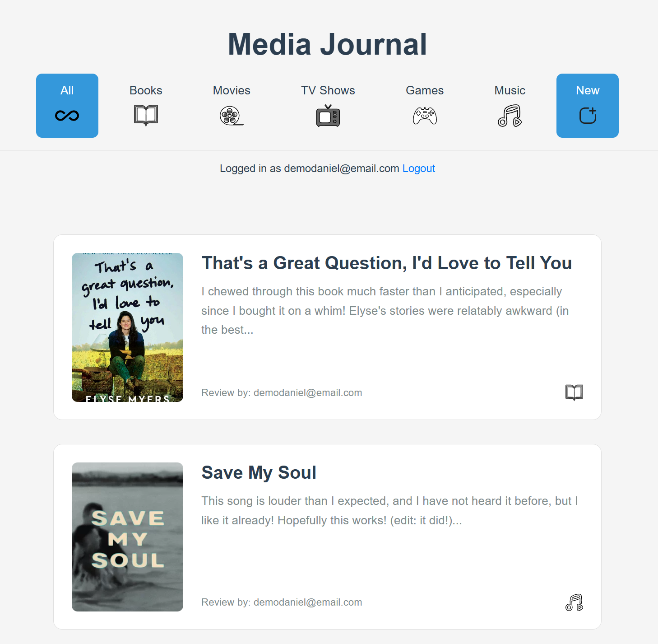Open the Save My Soul review title
This screenshot has height=644, width=658.
[x=259, y=472]
